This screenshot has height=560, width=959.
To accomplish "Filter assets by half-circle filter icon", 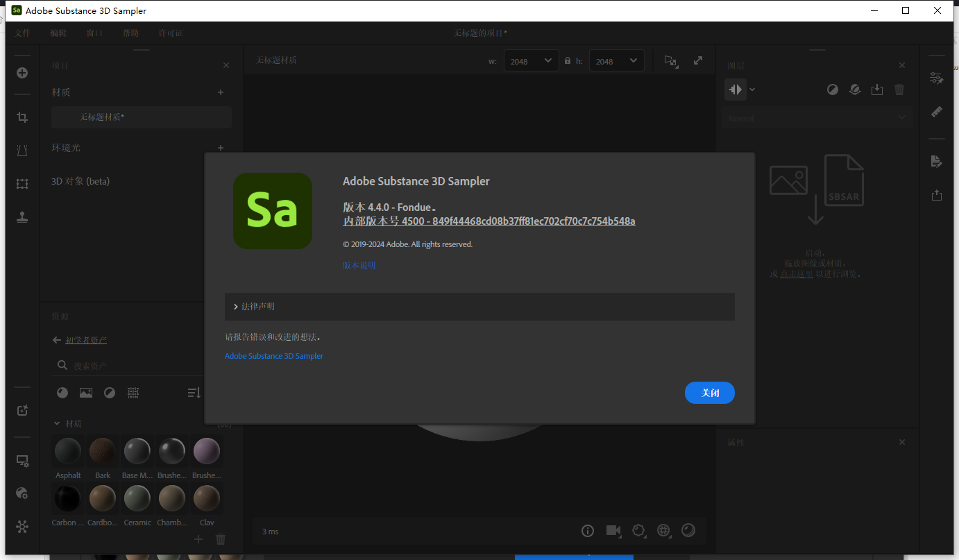I will click(110, 393).
